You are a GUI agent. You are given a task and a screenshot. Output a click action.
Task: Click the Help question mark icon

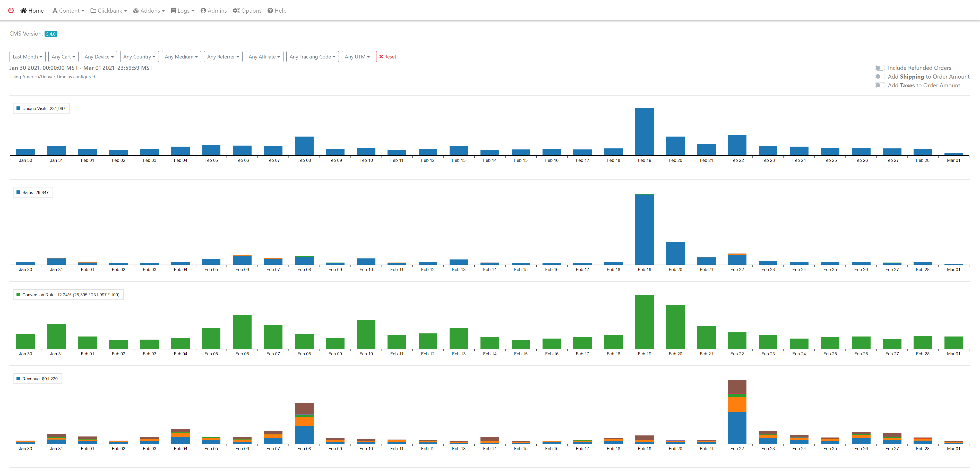pos(270,11)
